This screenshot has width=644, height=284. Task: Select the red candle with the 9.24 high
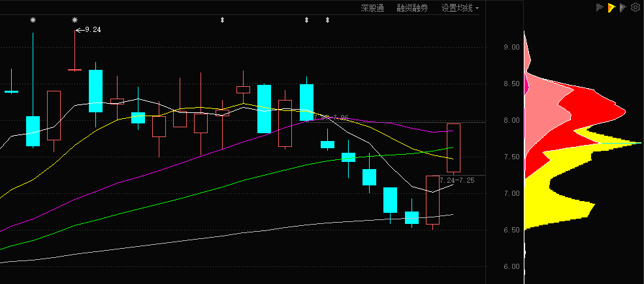(x=74, y=50)
